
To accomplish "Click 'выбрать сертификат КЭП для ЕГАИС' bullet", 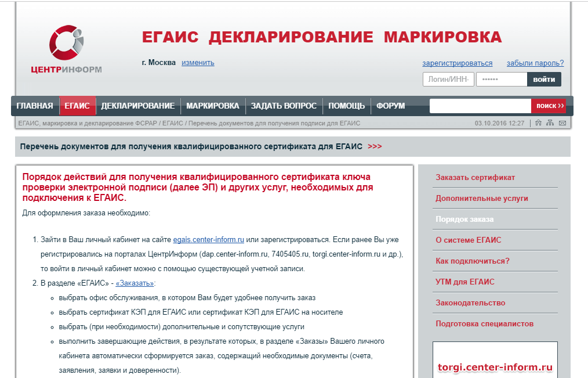I will pyautogui.click(x=201, y=312).
